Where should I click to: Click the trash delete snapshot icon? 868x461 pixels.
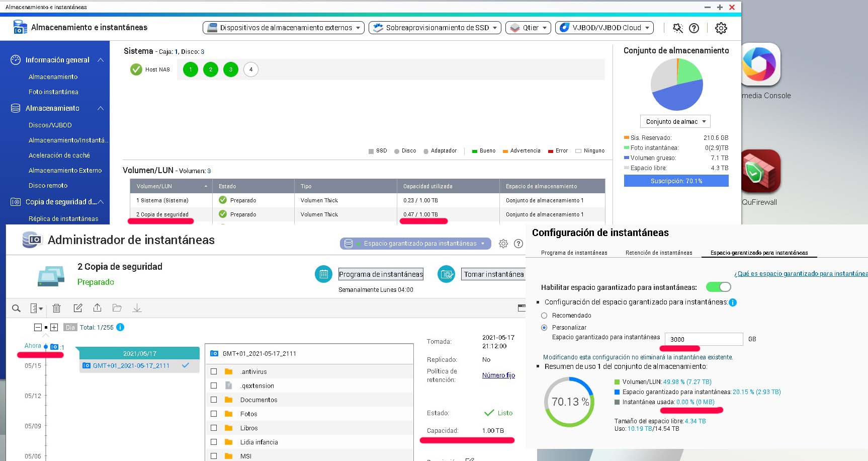[x=57, y=308]
